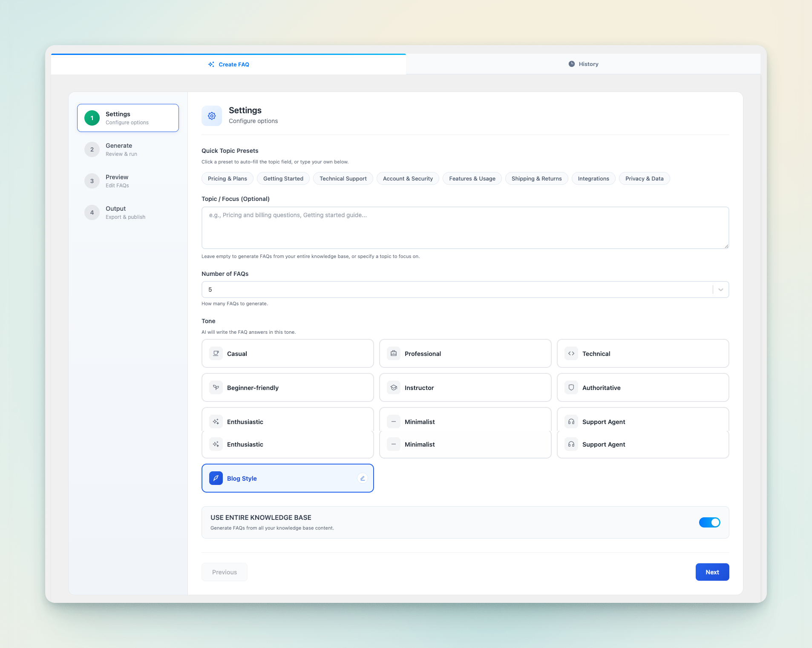
Task: Click the Topic / Focus text field
Action: click(464, 227)
